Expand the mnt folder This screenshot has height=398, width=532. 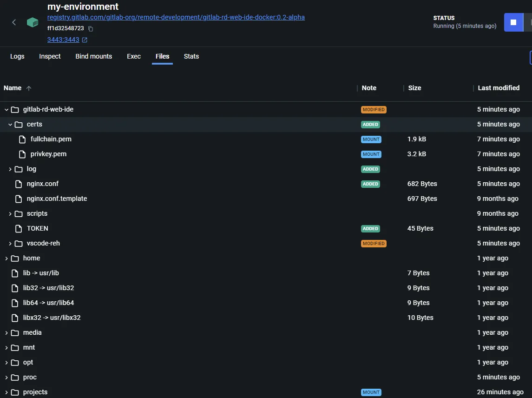tap(7, 348)
